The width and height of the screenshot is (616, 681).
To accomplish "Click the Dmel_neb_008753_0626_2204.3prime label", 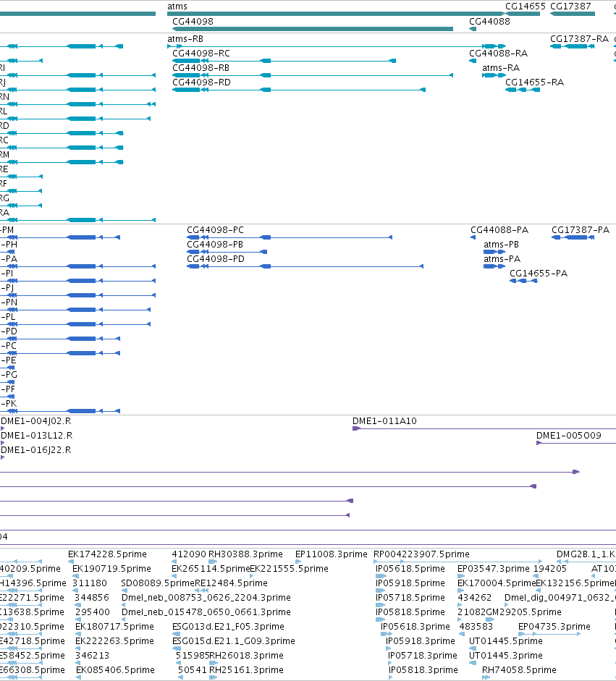I will [x=206, y=598].
